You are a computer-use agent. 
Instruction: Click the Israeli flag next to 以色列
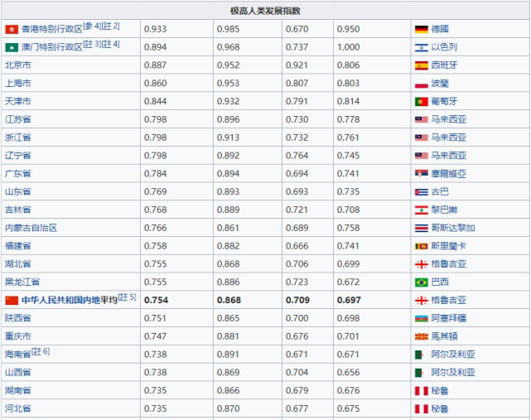(x=422, y=47)
